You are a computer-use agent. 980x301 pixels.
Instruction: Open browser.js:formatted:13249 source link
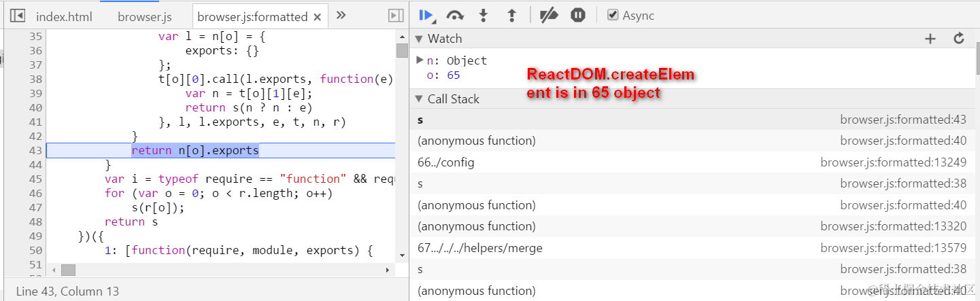tap(894, 162)
